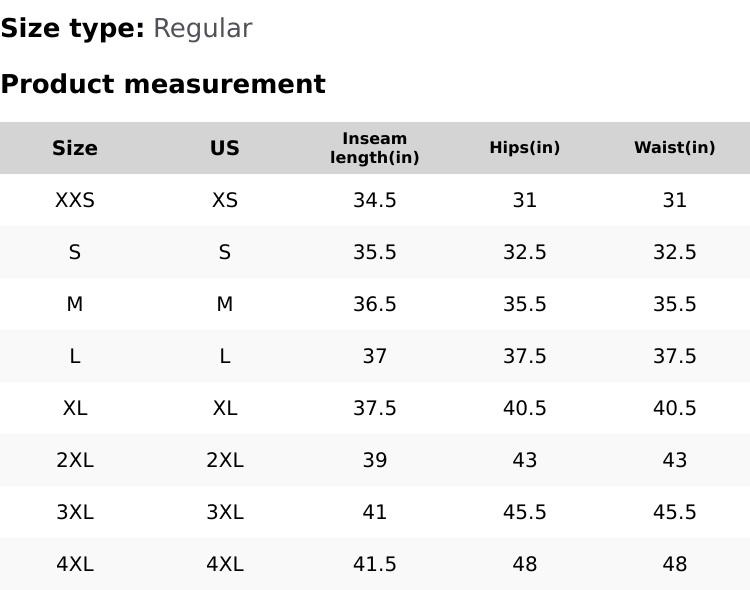Click the 32.5 value under Hips
750x590 pixels.
[525, 252]
